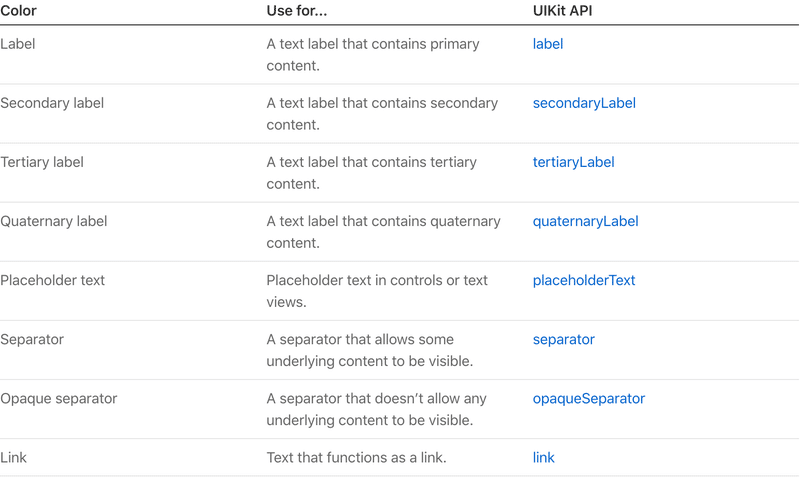
Task: Open the link API link at the bottom
Action: click(543, 458)
